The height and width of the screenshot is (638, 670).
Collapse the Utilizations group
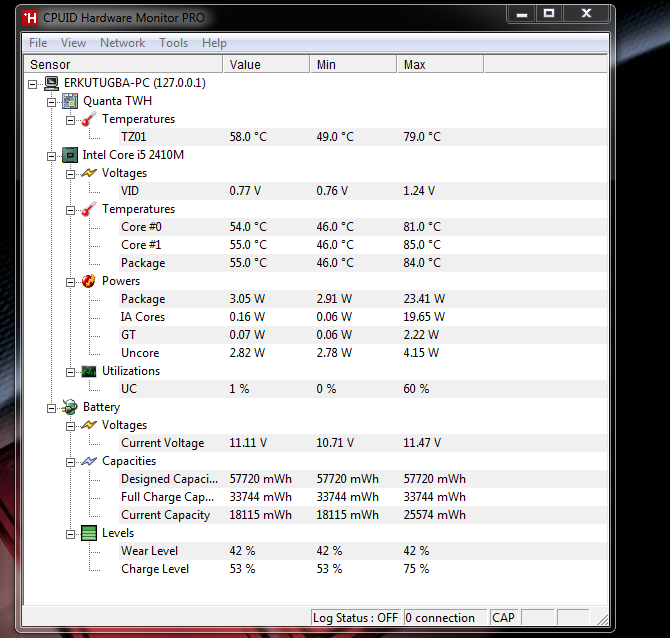[70, 373]
